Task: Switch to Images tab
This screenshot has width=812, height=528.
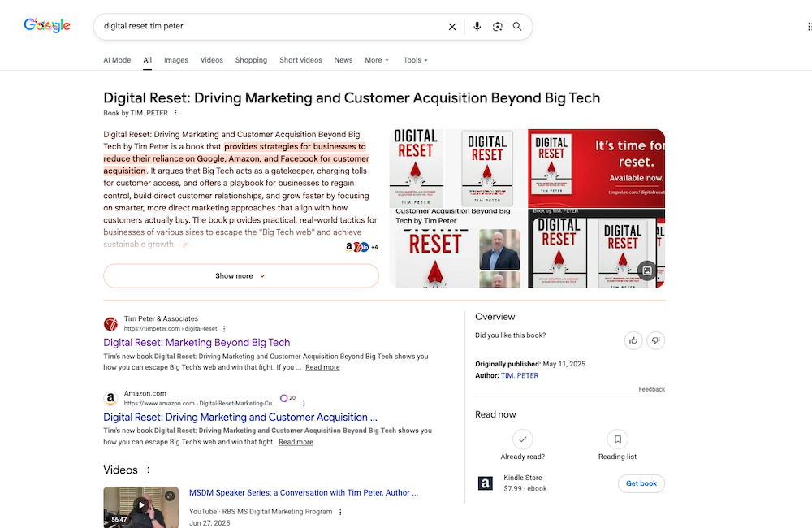Action: (176, 60)
